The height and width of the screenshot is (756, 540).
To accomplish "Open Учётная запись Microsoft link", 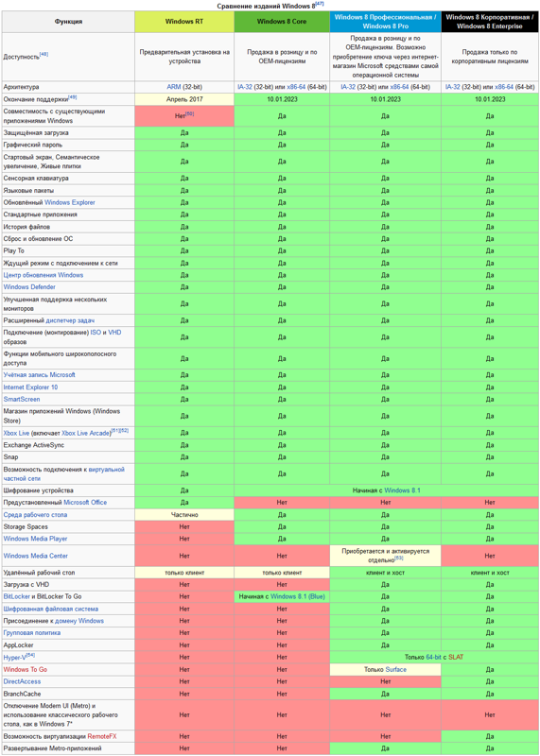I will [x=39, y=374].
